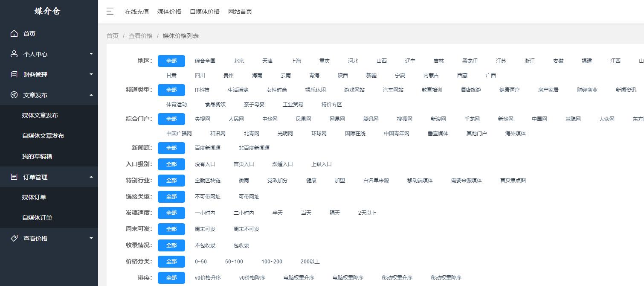Click the hamburger menu icon at top left
This screenshot has width=644, height=286.
110,12
